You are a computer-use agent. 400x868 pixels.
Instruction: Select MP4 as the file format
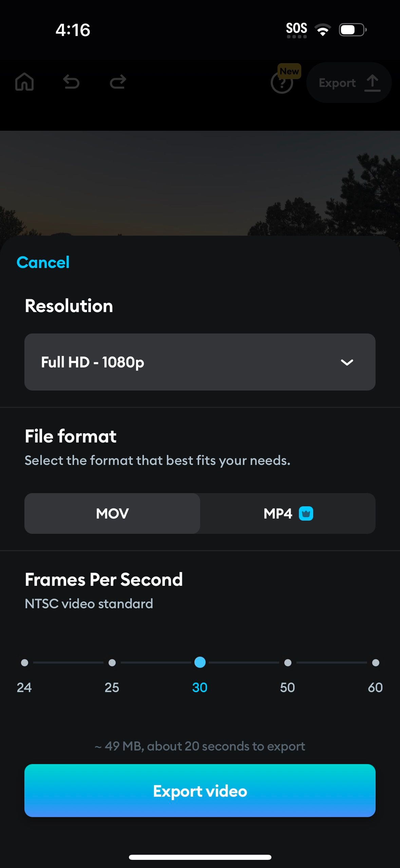coord(278,514)
